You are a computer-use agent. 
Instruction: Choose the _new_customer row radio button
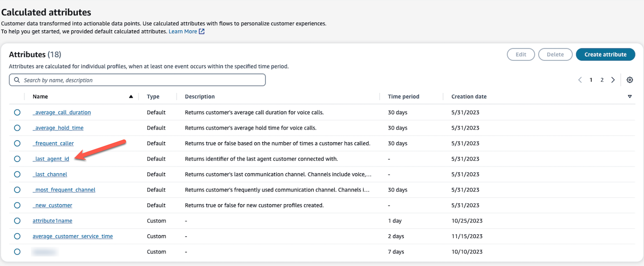(17, 205)
